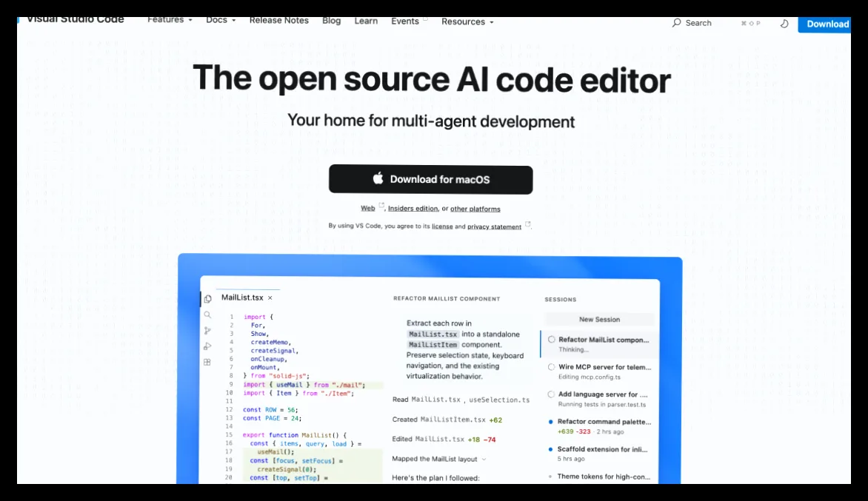Image resolution: width=868 pixels, height=501 pixels.
Task: Select the search icon in editor activity bar
Action: (207, 315)
